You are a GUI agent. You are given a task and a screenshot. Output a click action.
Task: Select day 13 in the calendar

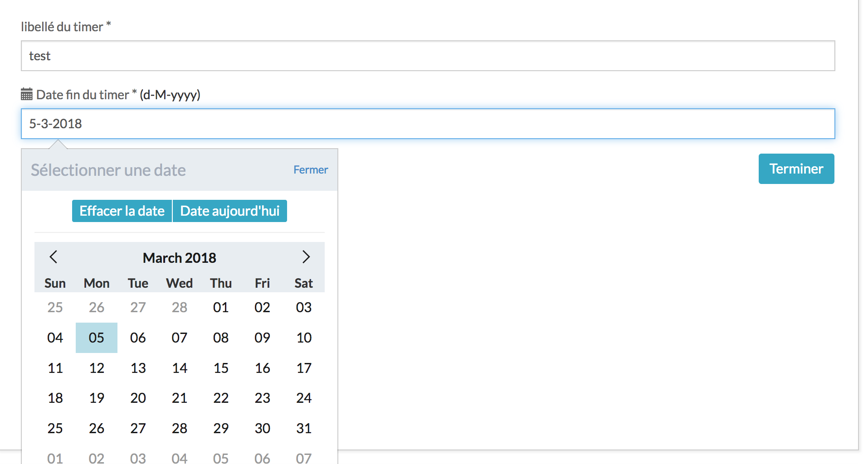pyautogui.click(x=138, y=368)
